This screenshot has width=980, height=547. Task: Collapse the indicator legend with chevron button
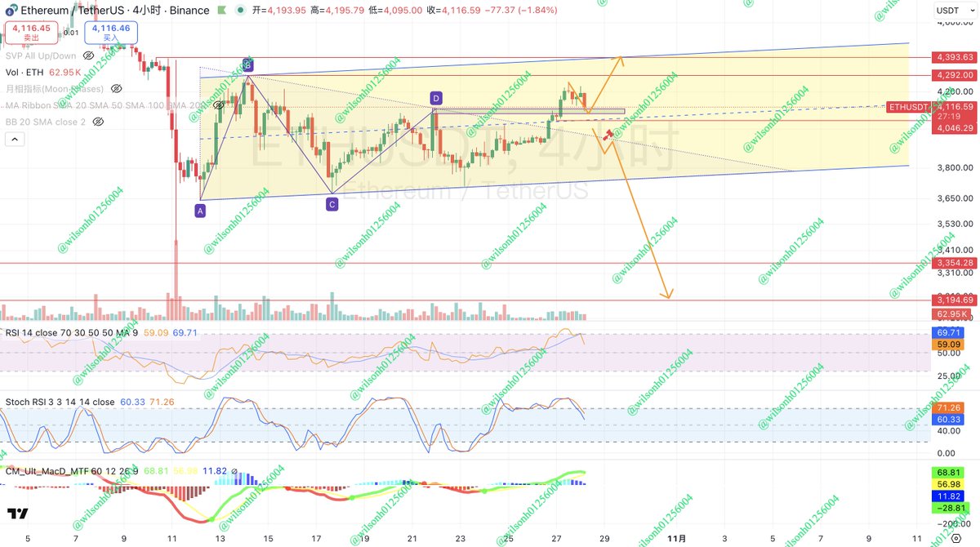[x=14, y=140]
